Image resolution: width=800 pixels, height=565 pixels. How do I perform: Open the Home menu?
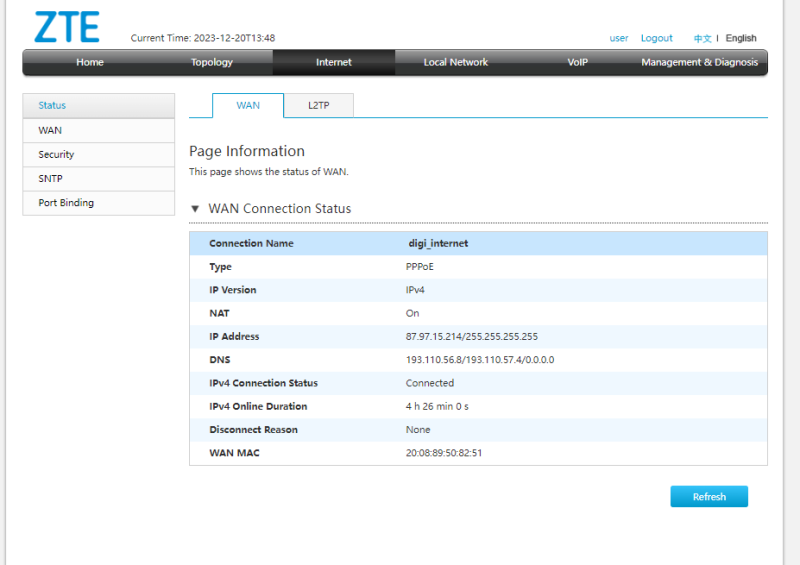coord(90,62)
